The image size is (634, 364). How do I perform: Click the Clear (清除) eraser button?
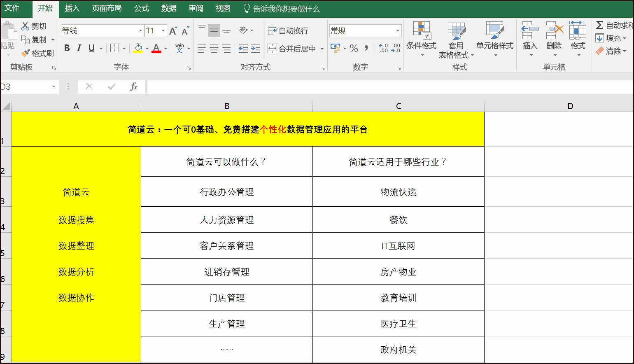point(611,51)
